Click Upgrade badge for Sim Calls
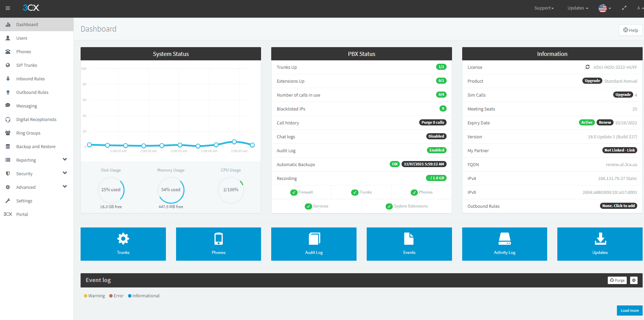Viewport: 644px width, 320px height. (623, 95)
